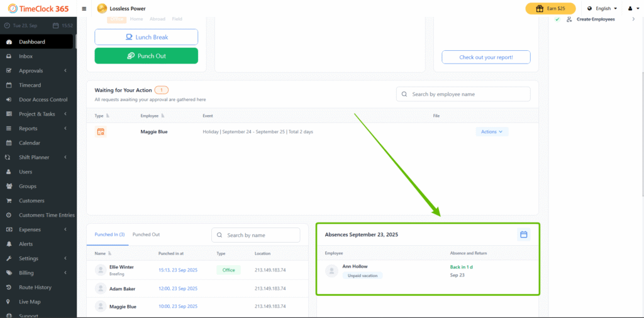Click Ann Hollow's avatar icon
Viewport: 644px width, 318px height.
[331, 270]
